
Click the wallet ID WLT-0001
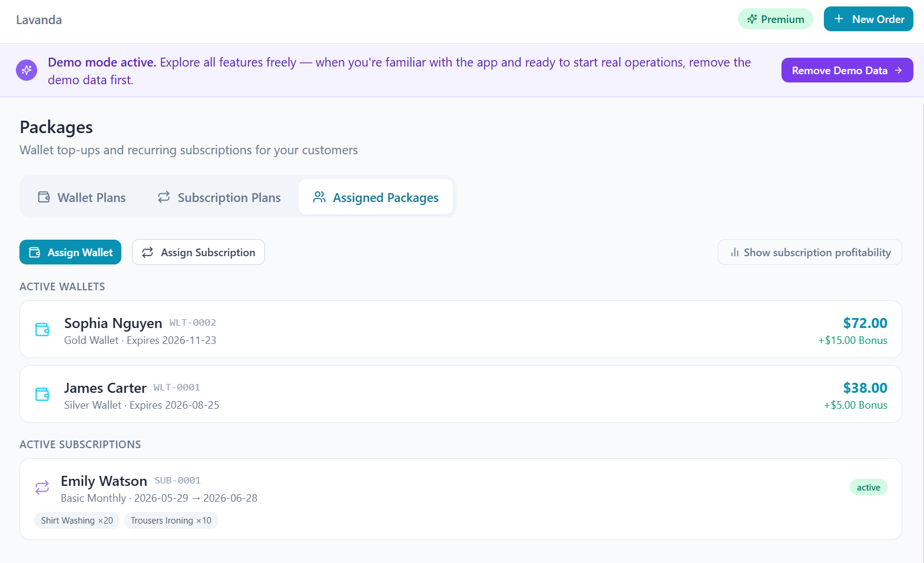177,388
